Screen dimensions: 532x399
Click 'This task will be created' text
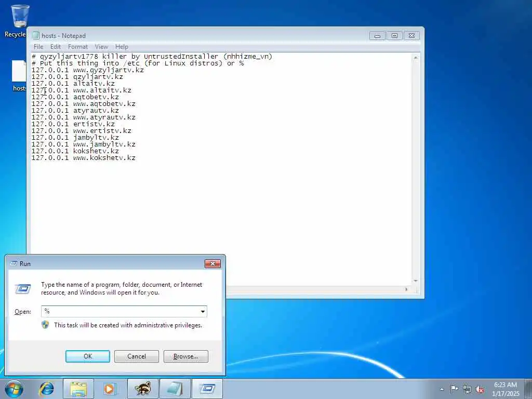[x=128, y=325]
